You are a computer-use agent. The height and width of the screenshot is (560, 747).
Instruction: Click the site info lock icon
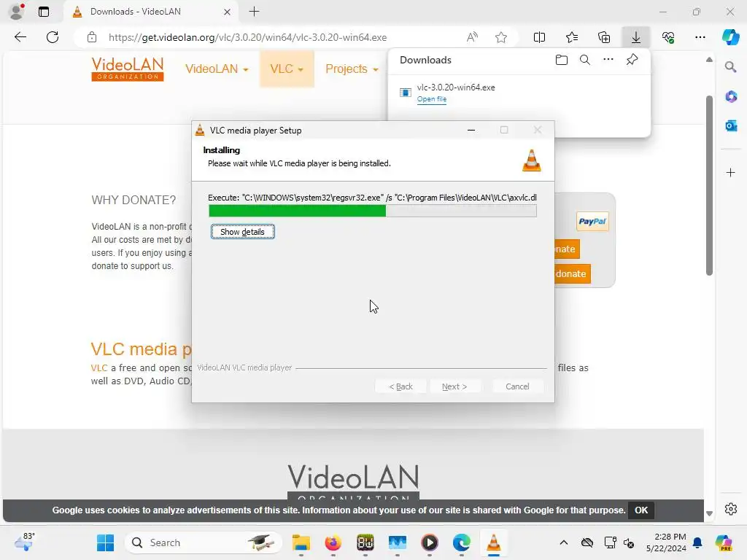(92, 37)
